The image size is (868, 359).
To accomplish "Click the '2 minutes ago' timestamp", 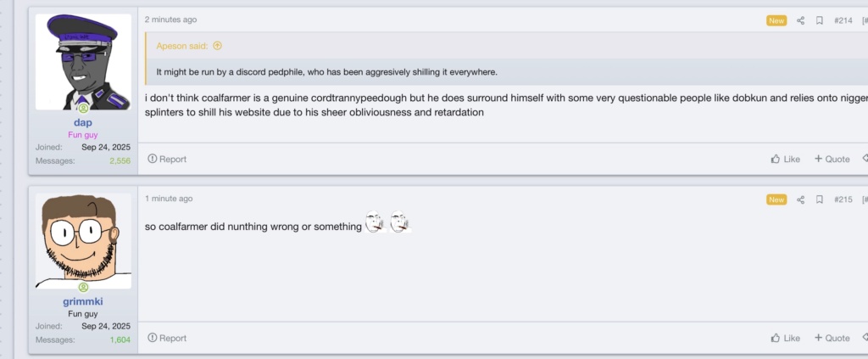I will pyautogui.click(x=170, y=19).
